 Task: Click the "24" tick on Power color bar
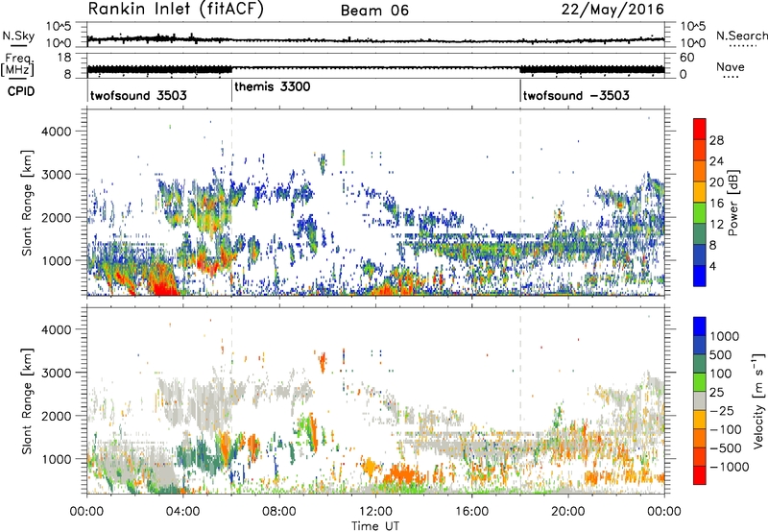tap(716, 161)
